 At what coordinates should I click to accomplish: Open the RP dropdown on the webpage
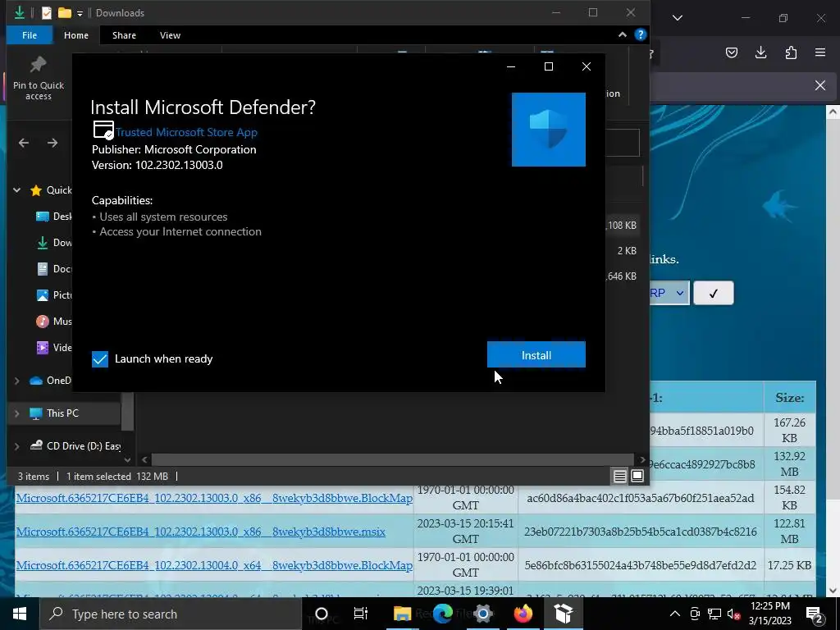(669, 293)
